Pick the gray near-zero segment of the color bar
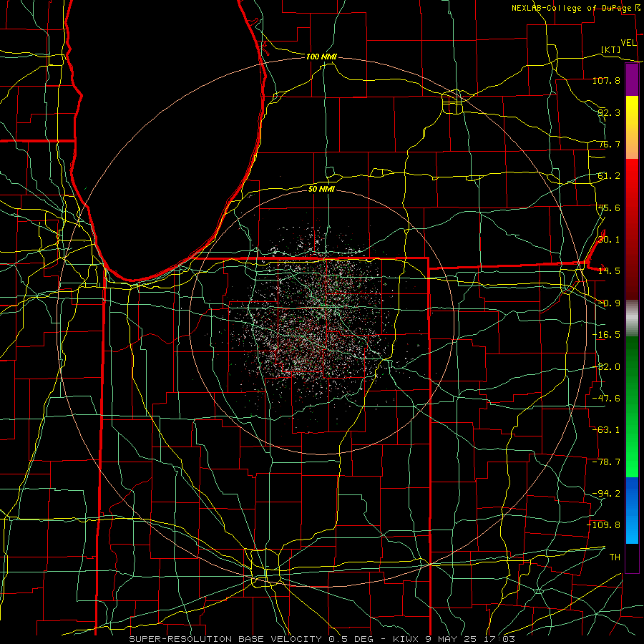Viewport: 644px width, 644px height. point(632,316)
